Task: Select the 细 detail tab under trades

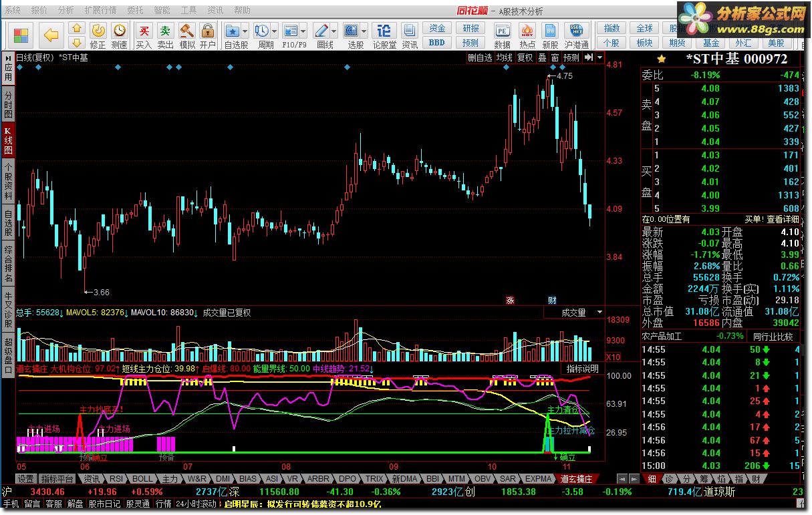Action: [x=652, y=478]
